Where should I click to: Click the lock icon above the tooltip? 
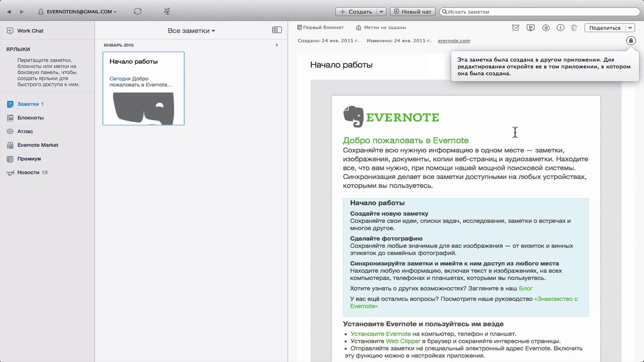630,41
